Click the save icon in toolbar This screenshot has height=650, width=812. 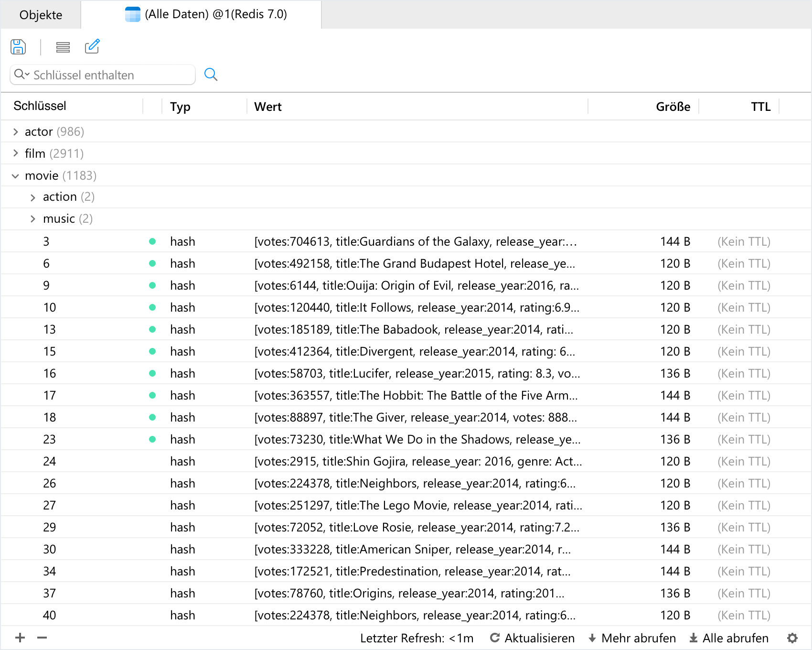pos(18,47)
